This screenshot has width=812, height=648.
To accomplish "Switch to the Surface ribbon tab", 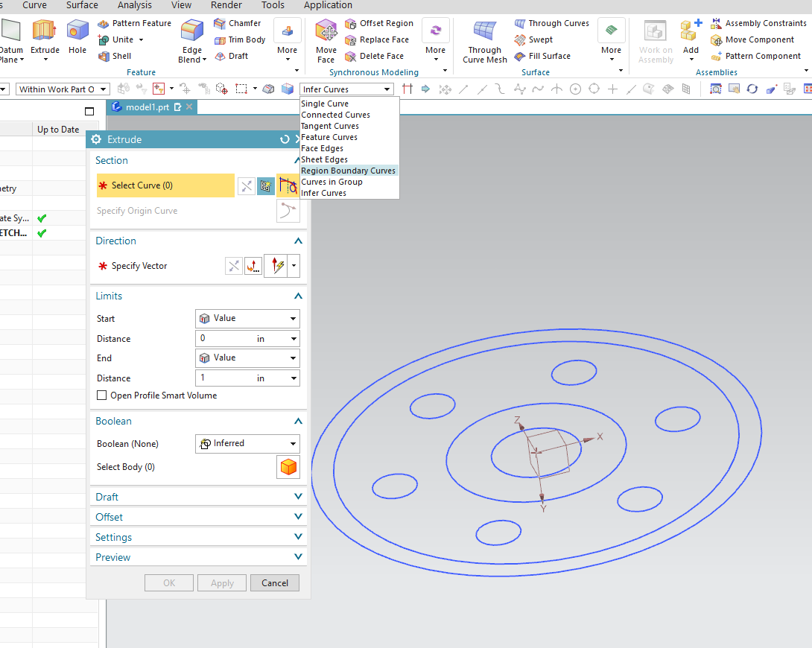I will (82, 5).
